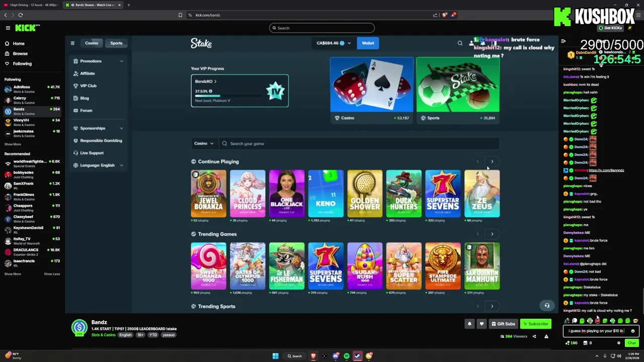
Task: Open Browse in the Kick sidebar
Action: click(x=20, y=54)
